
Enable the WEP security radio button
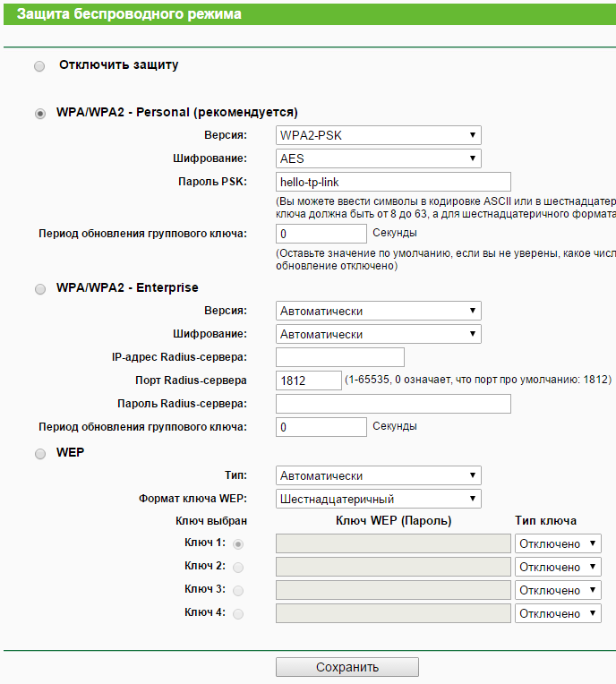click(39, 454)
